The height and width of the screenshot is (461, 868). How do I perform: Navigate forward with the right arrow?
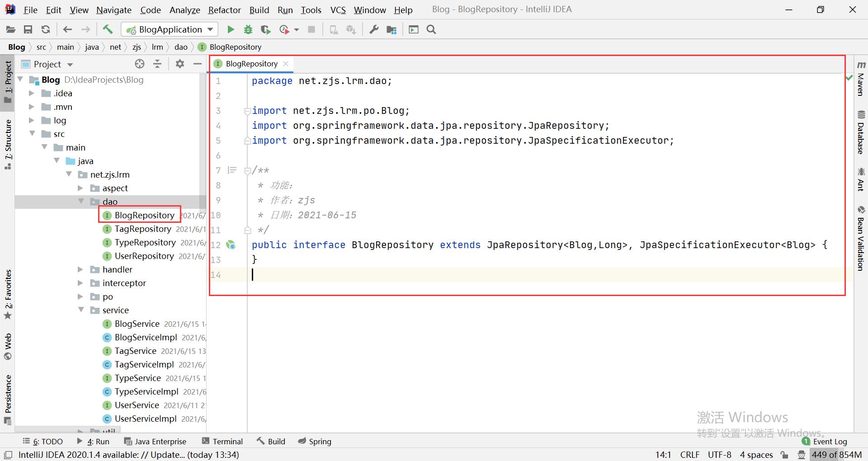(x=85, y=30)
